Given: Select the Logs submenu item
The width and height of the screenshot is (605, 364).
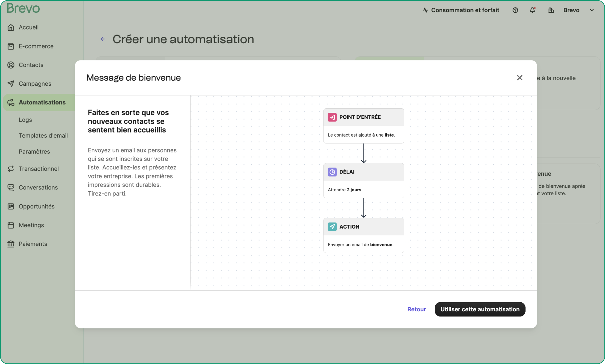Looking at the screenshot, I should click(x=25, y=120).
